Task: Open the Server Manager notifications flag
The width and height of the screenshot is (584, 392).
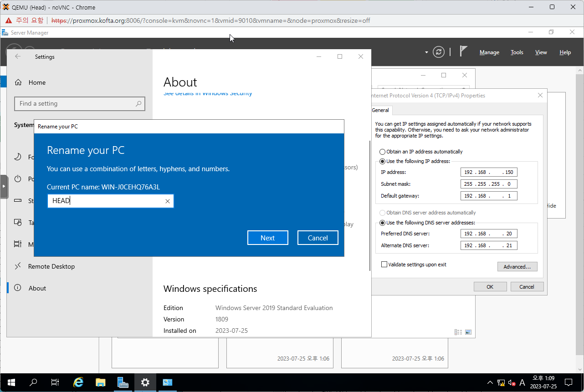Action: click(463, 51)
